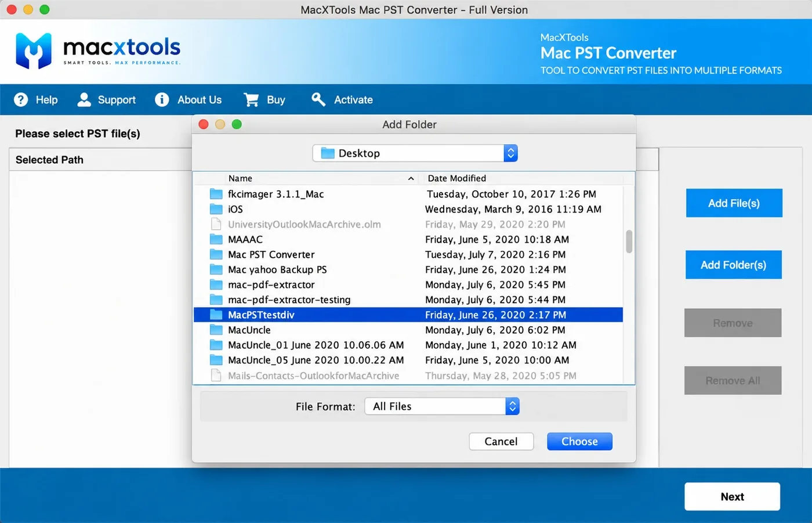The width and height of the screenshot is (812, 523).
Task: Click the file list vertical scrollbar thumb
Action: tap(629, 241)
